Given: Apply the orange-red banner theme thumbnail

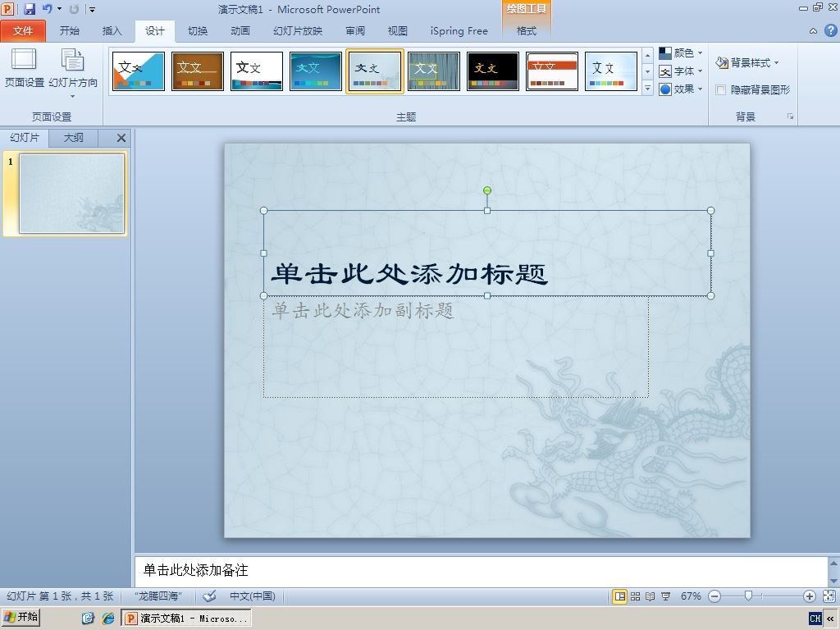Looking at the screenshot, I should click(x=552, y=71).
